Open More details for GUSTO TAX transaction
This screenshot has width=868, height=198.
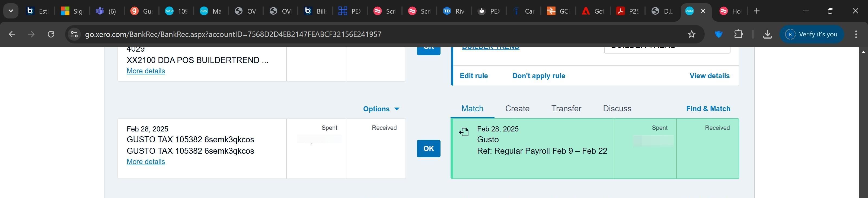[x=146, y=162]
